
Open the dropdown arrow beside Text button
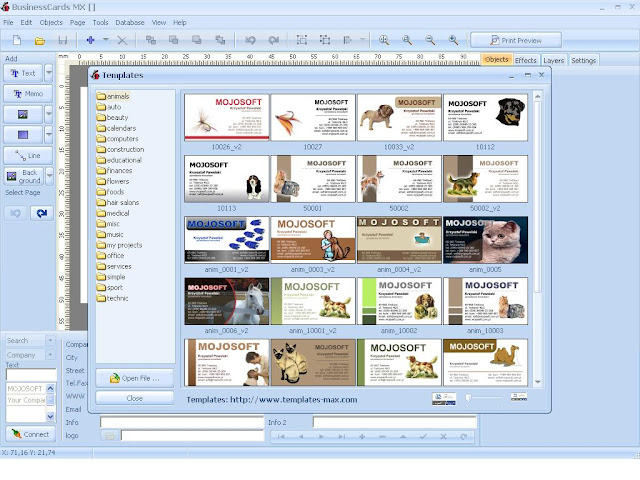pyautogui.click(x=49, y=73)
